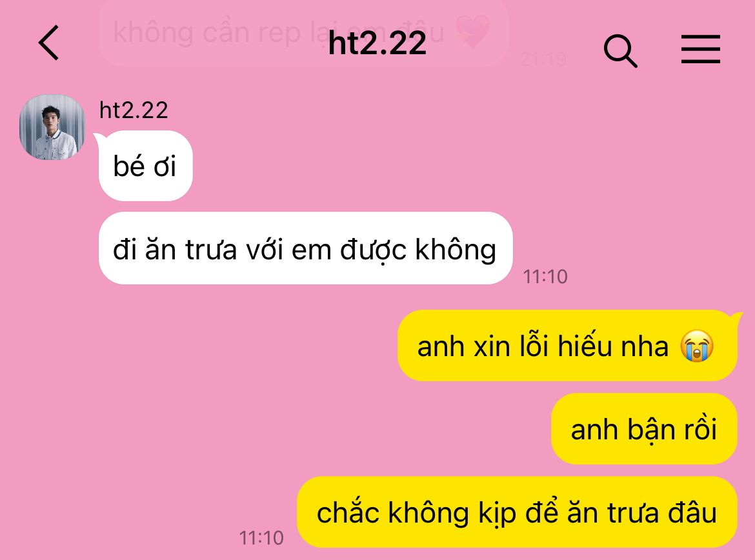The height and width of the screenshot is (560, 755).
Task: Tap the word "chắc" in the last yellow message
Action: pos(348,512)
